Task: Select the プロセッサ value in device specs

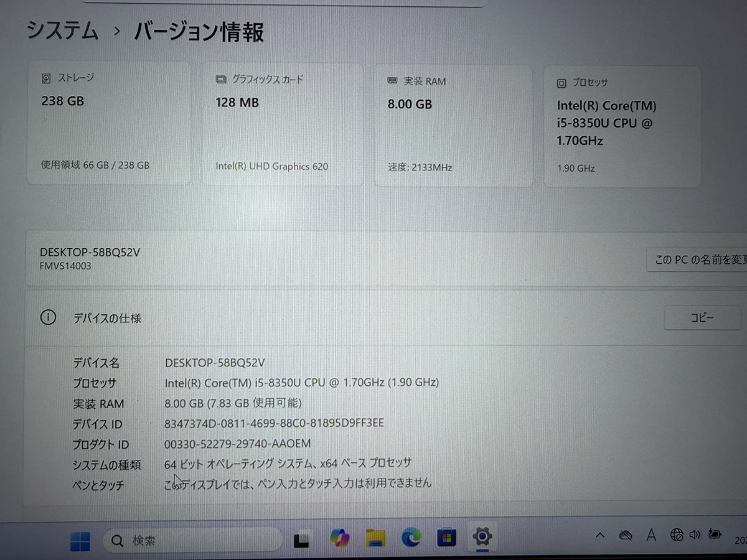Action: click(302, 383)
